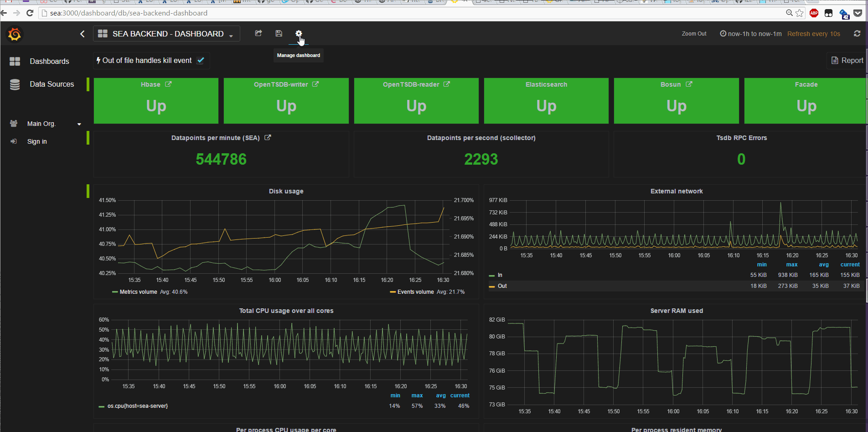Open Data Sources in the side menu
The image size is (868, 432).
(52, 84)
